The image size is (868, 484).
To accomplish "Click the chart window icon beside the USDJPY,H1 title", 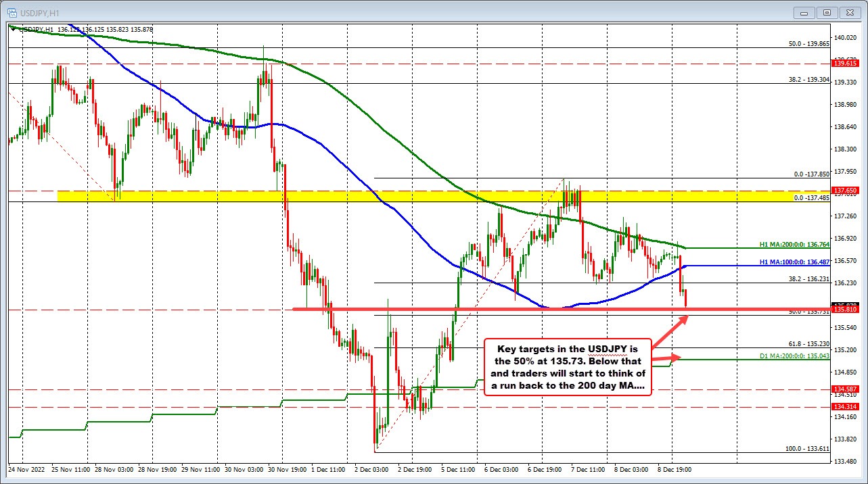I will tap(13, 11).
